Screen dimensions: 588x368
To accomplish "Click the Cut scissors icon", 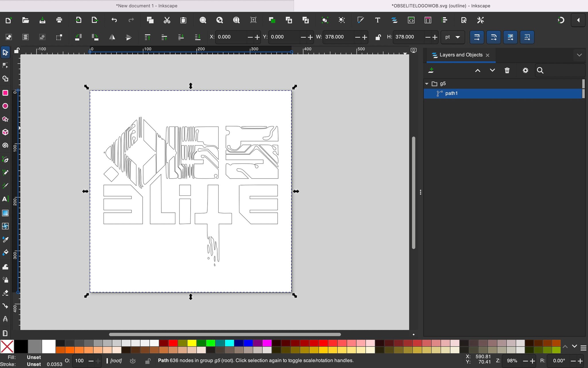I will pyautogui.click(x=167, y=20).
